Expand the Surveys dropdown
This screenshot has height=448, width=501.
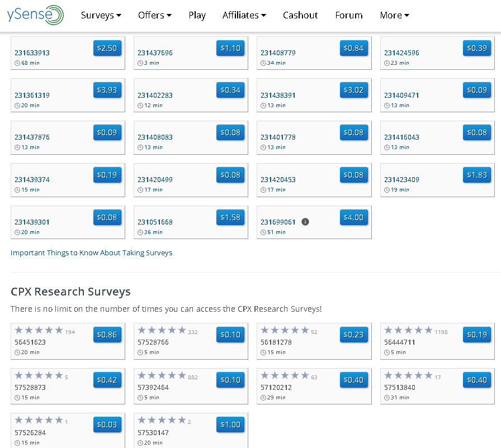point(101,15)
